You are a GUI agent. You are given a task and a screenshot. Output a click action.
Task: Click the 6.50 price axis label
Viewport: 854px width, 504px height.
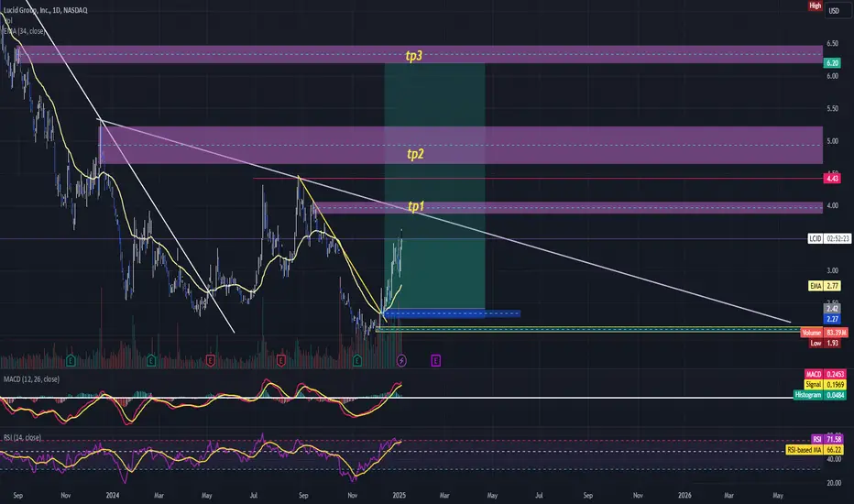[x=832, y=44]
